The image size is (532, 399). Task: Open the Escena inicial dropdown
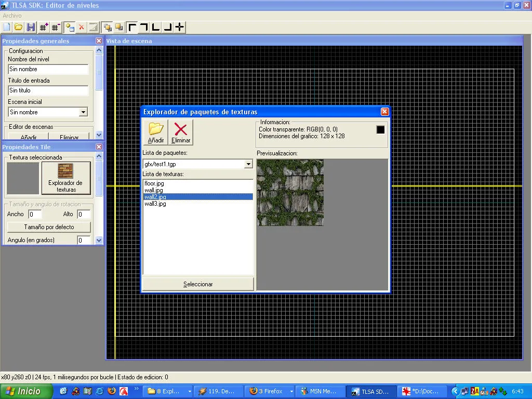pos(83,112)
